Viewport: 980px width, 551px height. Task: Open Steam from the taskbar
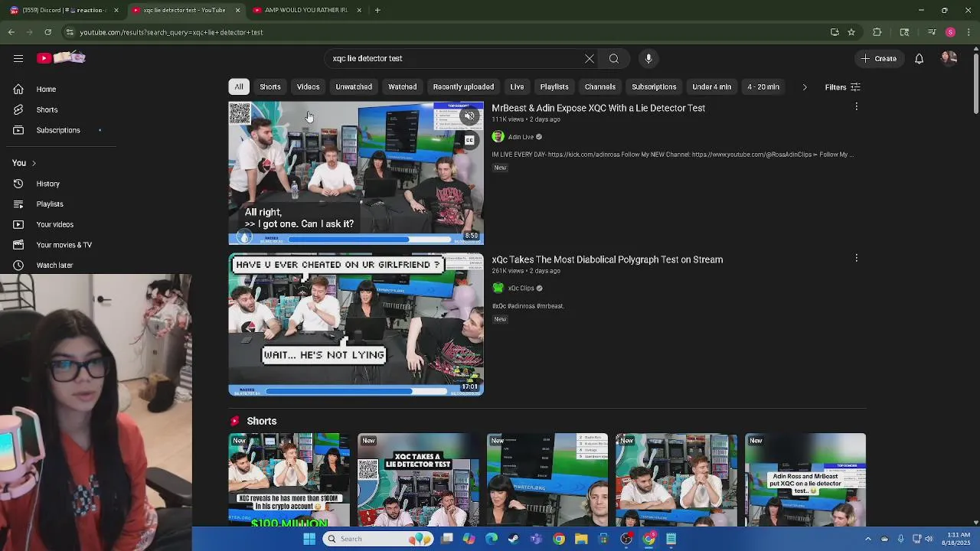click(513, 539)
